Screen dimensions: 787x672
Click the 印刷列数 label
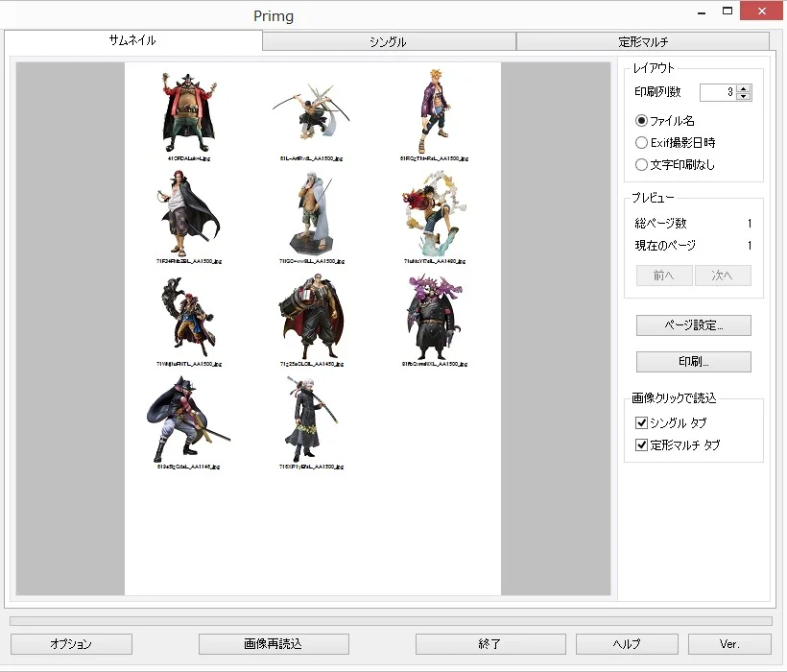point(657,92)
